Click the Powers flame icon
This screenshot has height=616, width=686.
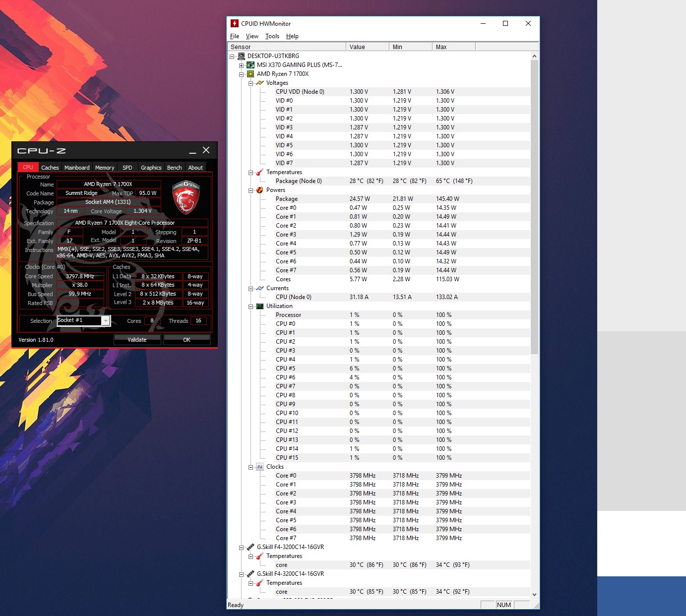pos(260,190)
